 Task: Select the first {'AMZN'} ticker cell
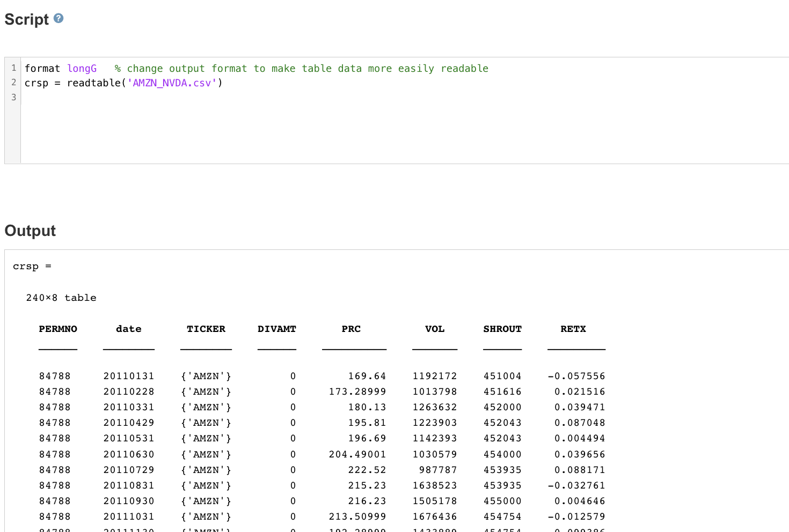pos(206,375)
